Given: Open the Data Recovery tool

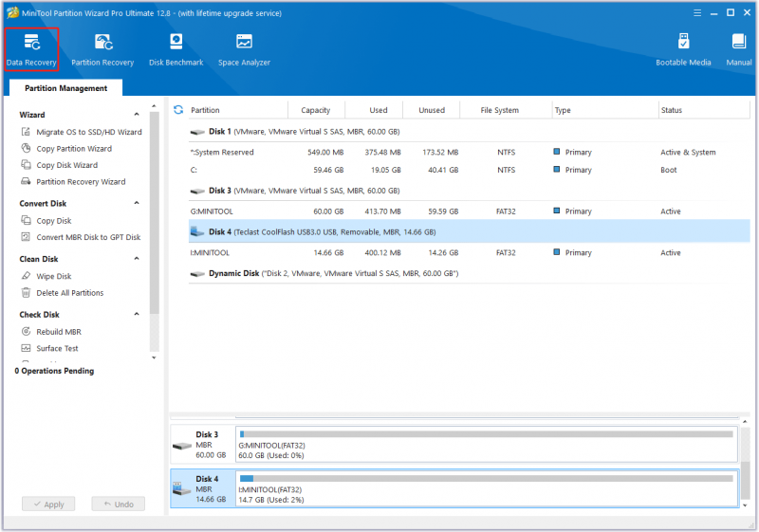Looking at the screenshot, I should point(31,50).
